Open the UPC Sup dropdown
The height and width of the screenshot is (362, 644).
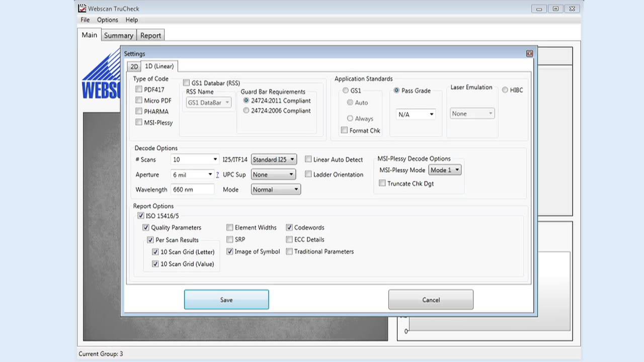pos(273,174)
